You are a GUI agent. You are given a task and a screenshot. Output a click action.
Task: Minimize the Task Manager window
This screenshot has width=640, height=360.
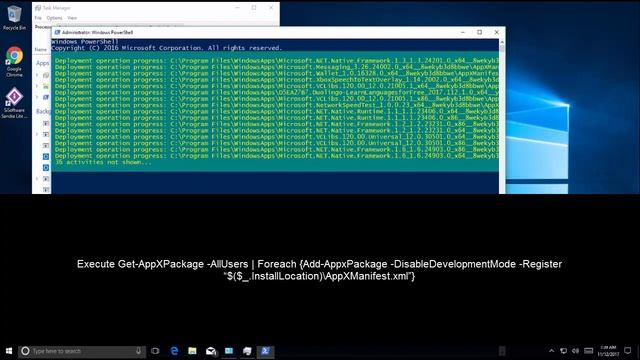(x=237, y=8)
